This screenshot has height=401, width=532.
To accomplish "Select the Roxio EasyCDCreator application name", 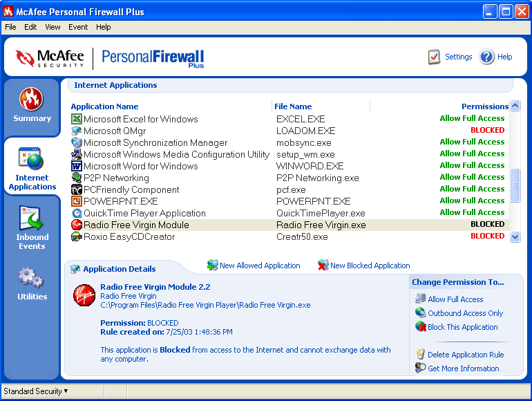I will pyautogui.click(x=129, y=236).
